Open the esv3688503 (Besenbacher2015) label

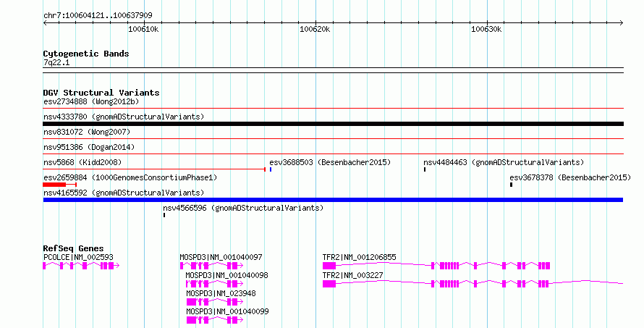330,162
